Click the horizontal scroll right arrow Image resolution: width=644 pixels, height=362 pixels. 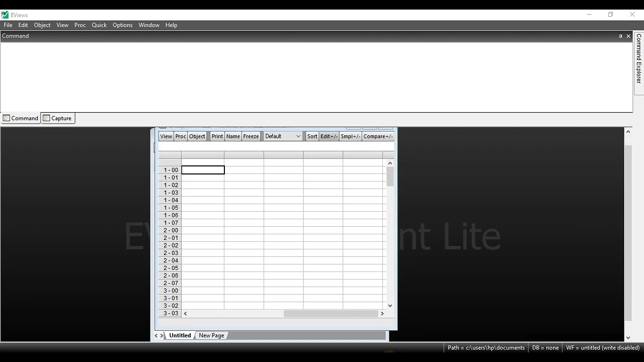coord(382,313)
